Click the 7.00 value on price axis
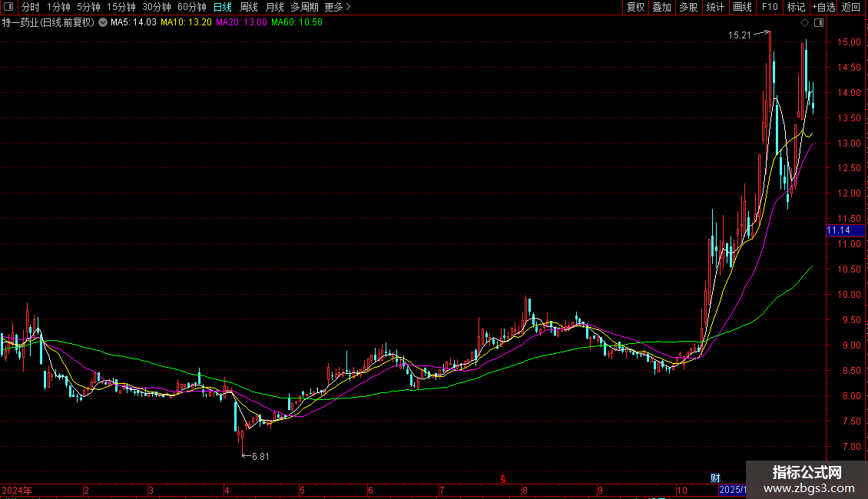The width and height of the screenshot is (868, 499). pyautogui.click(x=851, y=447)
